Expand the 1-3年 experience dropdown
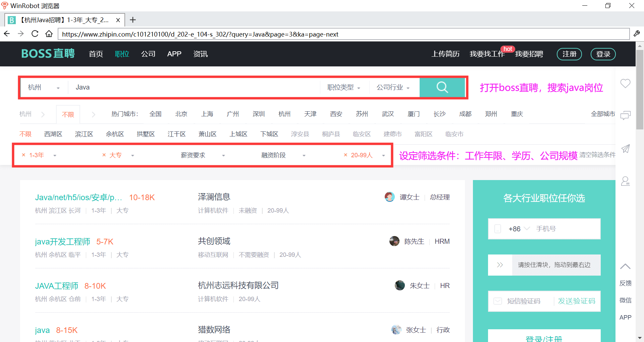 (x=55, y=156)
